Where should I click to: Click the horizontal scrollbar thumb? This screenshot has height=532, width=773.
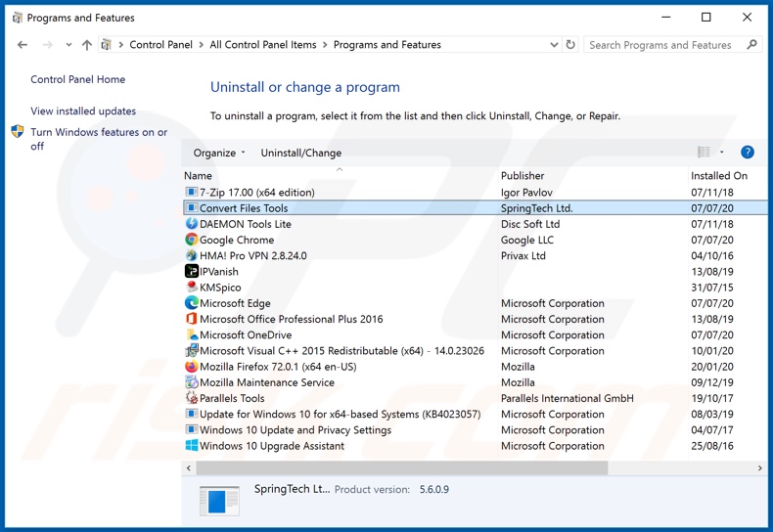tap(402, 468)
